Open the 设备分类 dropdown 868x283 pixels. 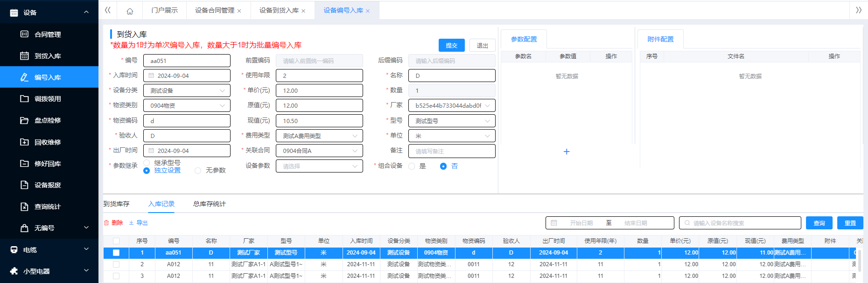[187, 91]
